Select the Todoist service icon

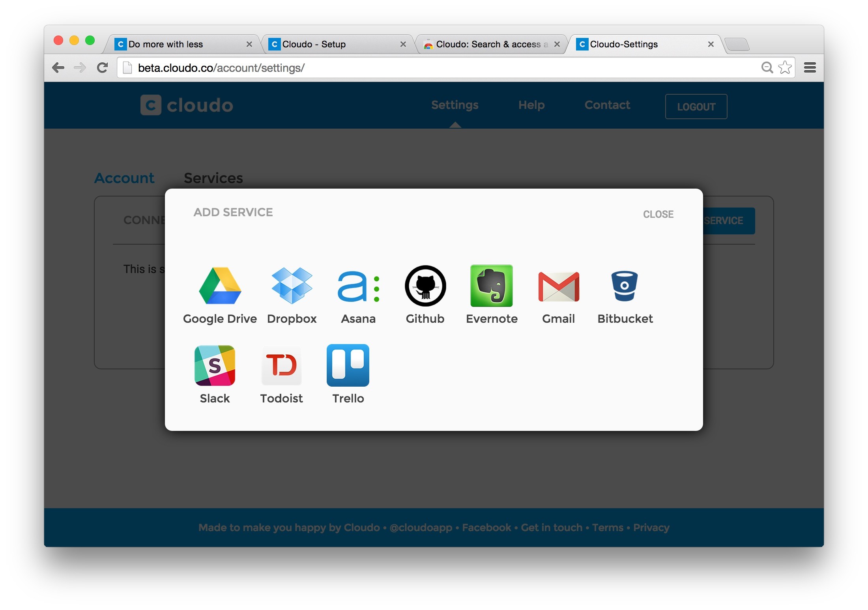[x=281, y=365]
